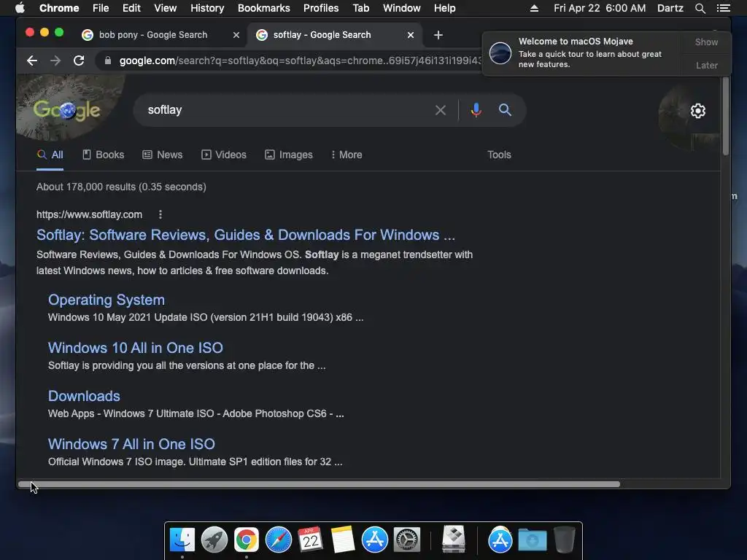Open the Edit menu

(131, 8)
